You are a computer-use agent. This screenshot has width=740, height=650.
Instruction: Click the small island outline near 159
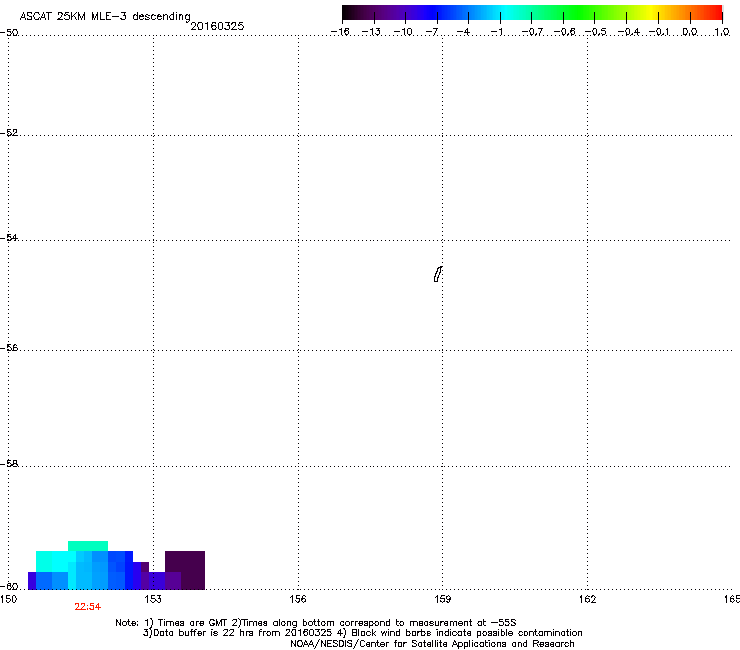pyautogui.click(x=438, y=274)
